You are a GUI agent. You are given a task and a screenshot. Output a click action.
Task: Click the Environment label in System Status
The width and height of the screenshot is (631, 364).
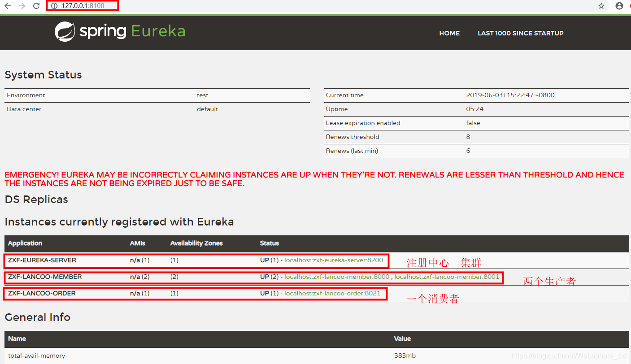click(26, 95)
